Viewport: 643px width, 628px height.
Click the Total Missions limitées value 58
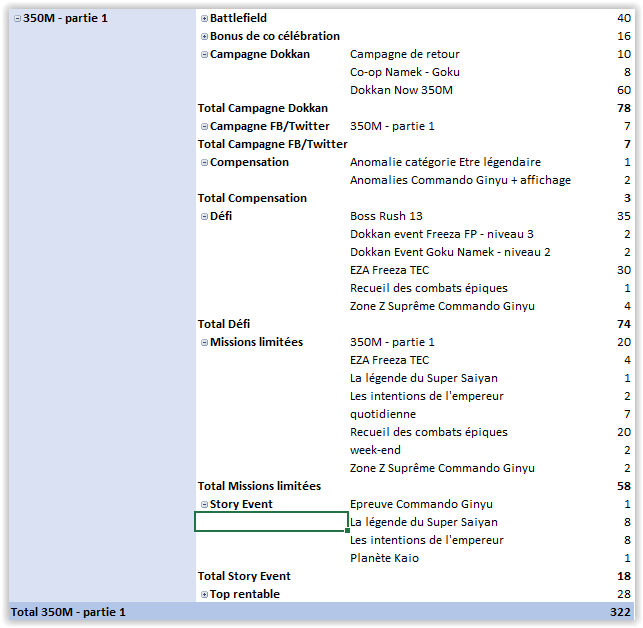(x=624, y=486)
